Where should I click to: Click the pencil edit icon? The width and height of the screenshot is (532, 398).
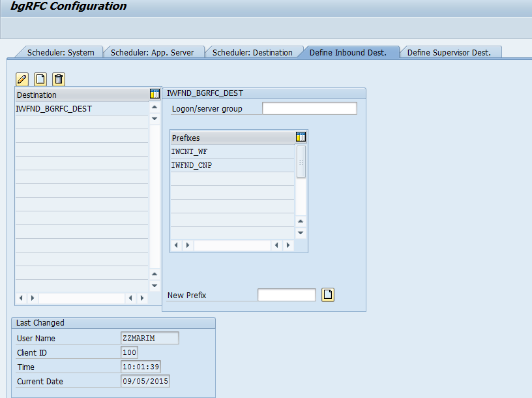point(22,79)
